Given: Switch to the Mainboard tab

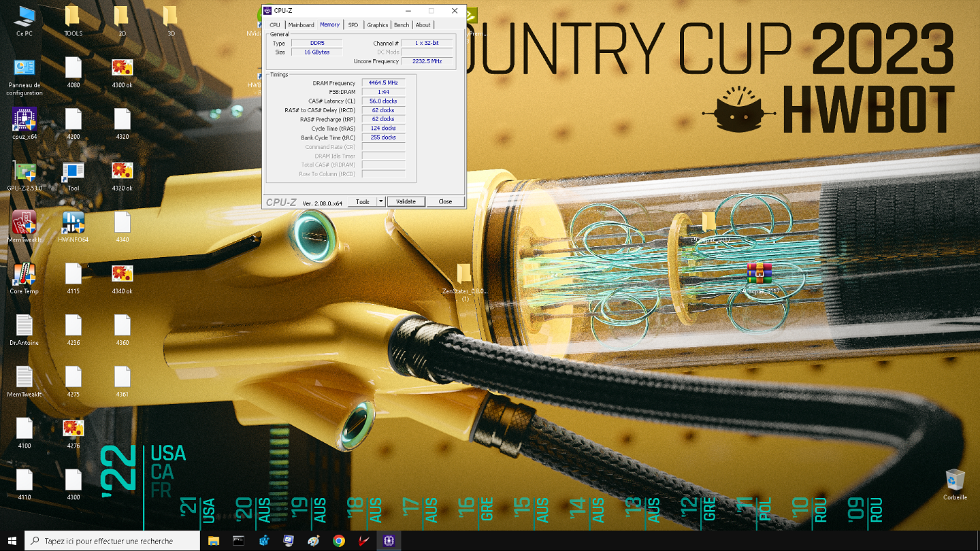Looking at the screenshot, I should pyautogui.click(x=301, y=25).
